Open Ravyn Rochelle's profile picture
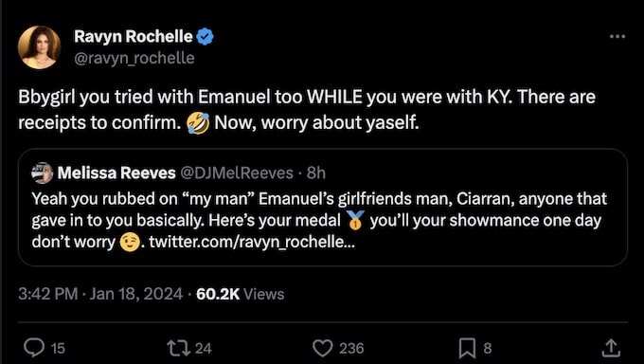644x364 pixels. point(40,47)
